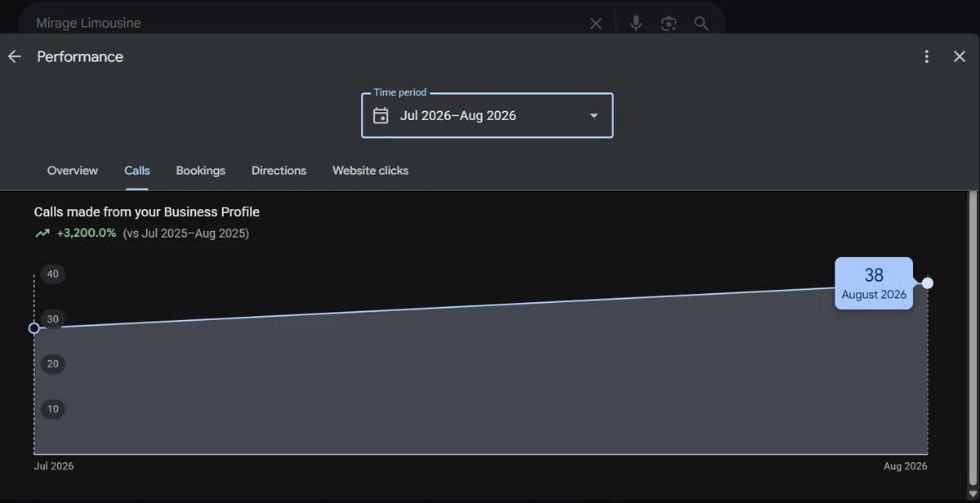This screenshot has height=503, width=980.
Task: Switch to the Directions tab
Action: click(x=279, y=171)
